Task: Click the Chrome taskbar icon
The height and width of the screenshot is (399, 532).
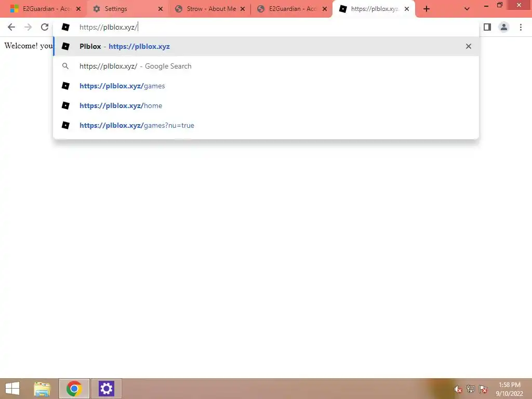Action: [x=74, y=389]
